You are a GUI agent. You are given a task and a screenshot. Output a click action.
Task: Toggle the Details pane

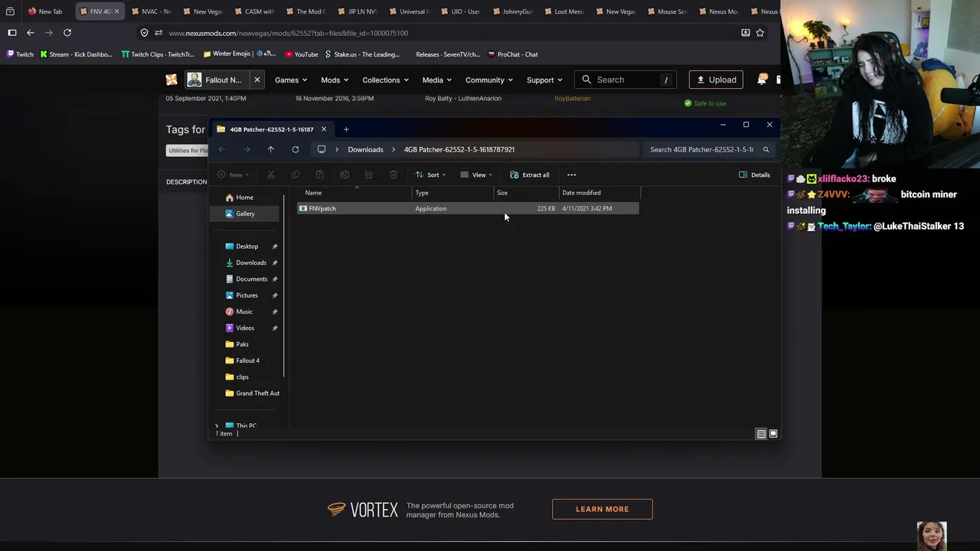755,174
